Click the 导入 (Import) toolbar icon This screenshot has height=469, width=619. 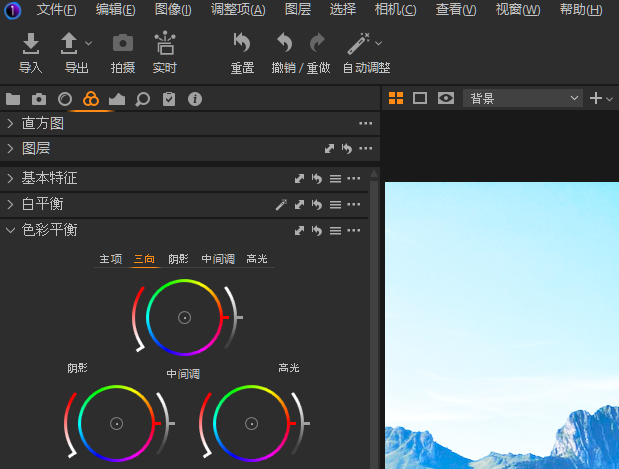pyautogui.click(x=30, y=43)
